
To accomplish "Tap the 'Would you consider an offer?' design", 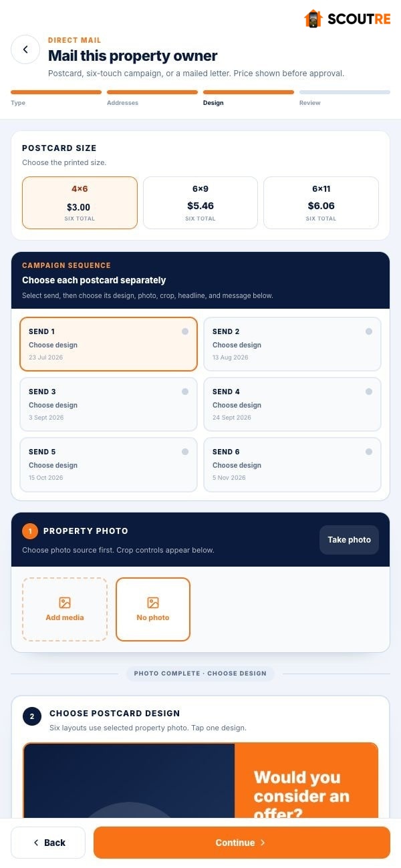I will click(x=200, y=780).
